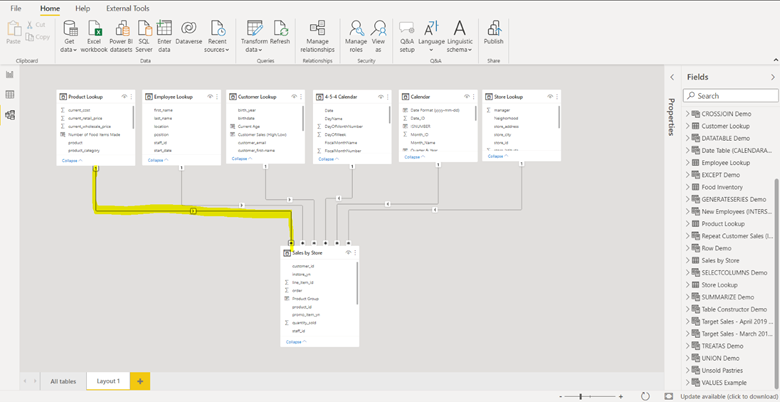
Task: Expand Food Inventory in Fields
Action: coord(688,187)
